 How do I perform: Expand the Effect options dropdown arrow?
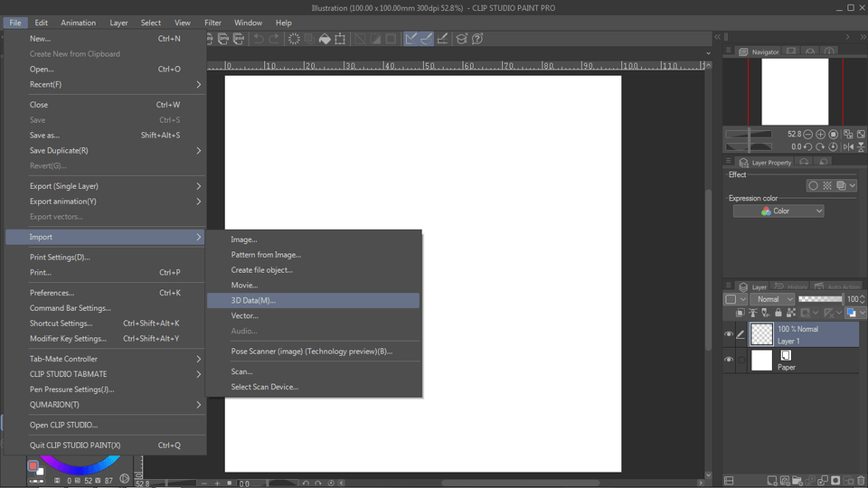(x=853, y=185)
